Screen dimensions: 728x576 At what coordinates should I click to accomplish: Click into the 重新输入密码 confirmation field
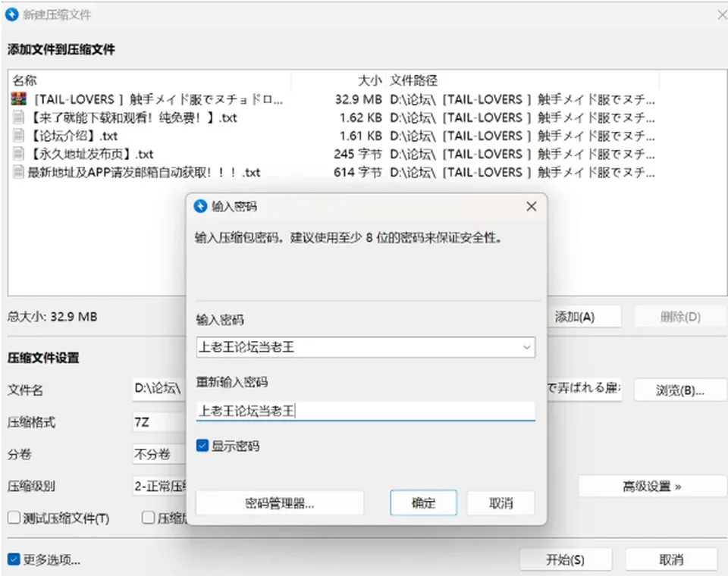pyautogui.click(x=366, y=411)
